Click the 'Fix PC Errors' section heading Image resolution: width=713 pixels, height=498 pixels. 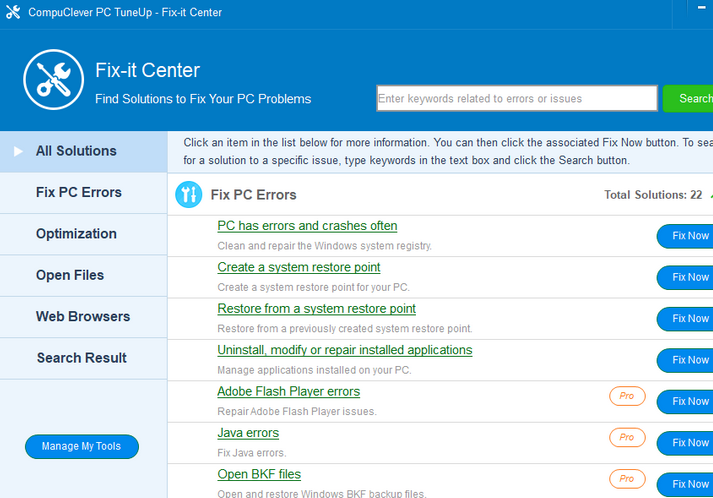click(x=253, y=195)
